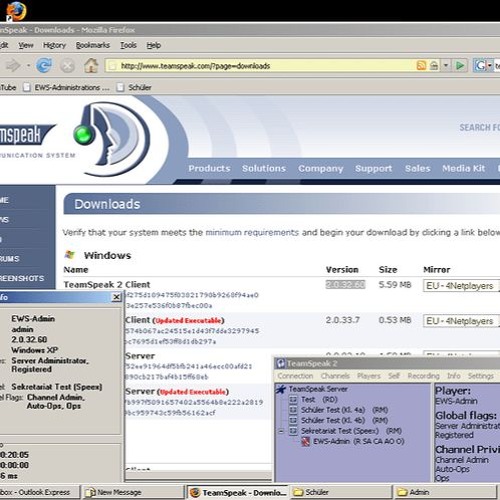Open the Channels menu in TeamSpeak 2
The height and width of the screenshot is (500, 500).
click(x=335, y=376)
